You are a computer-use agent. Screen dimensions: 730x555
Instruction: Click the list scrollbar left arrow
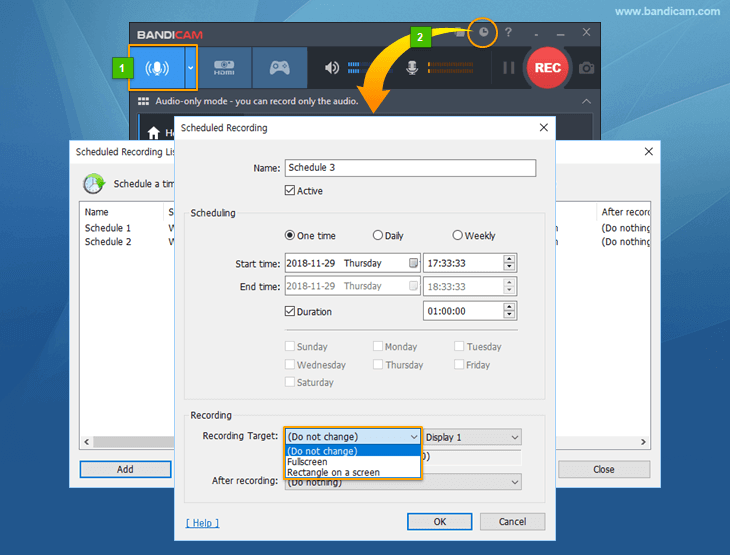(87, 441)
